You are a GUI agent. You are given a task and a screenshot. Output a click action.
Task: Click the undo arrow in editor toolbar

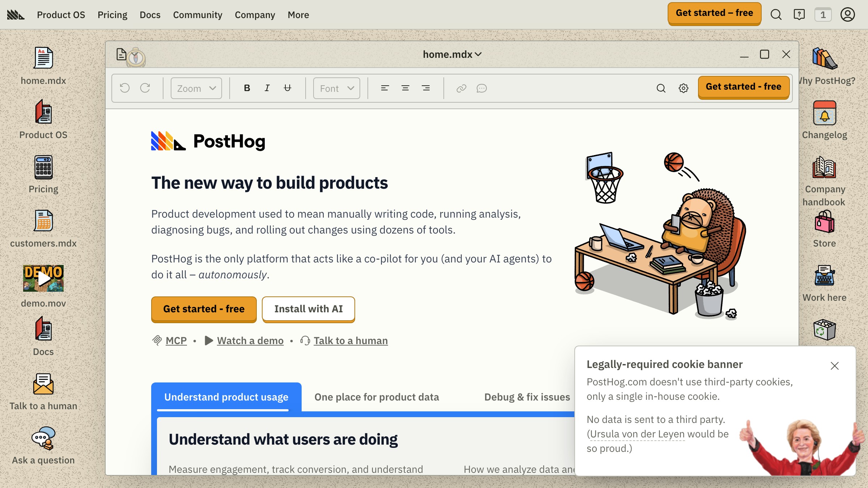click(x=125, y=88)
